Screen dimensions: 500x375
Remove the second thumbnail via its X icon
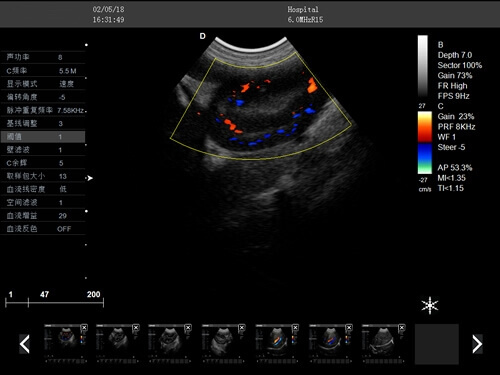point(136,328)
